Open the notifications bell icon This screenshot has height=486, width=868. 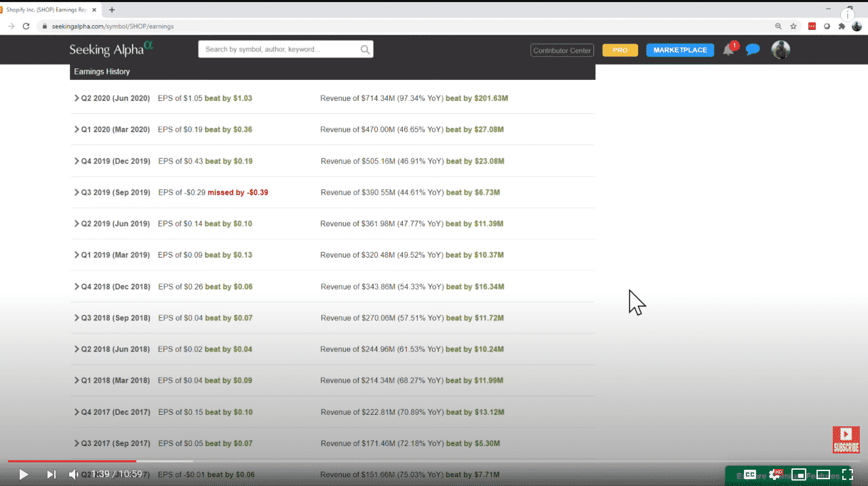pos(728,49)
